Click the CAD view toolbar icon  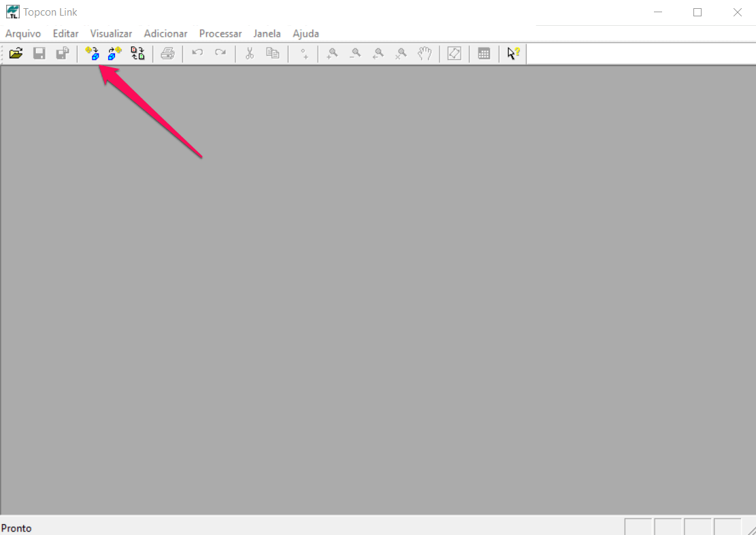[x=454, y=53]
